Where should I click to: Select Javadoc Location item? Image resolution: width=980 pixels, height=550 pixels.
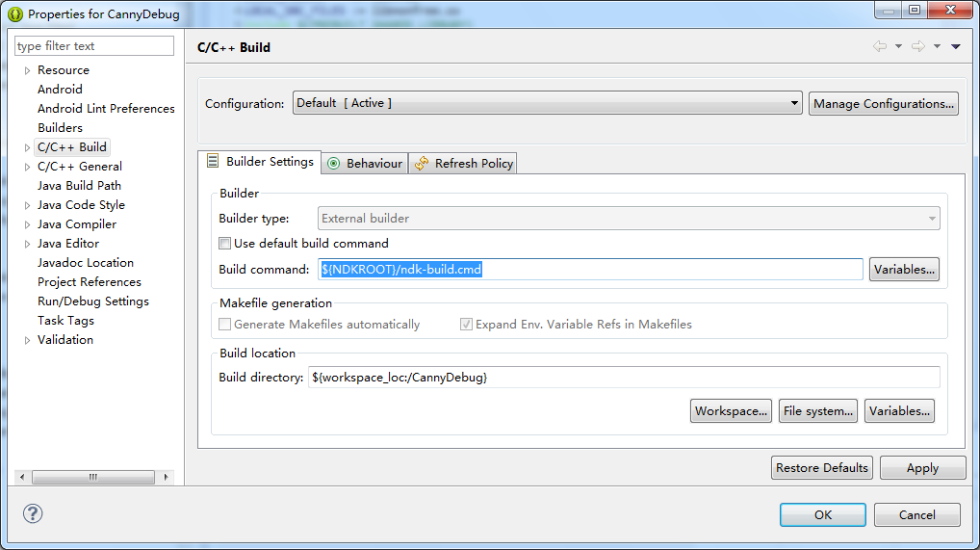pos(86,263)
